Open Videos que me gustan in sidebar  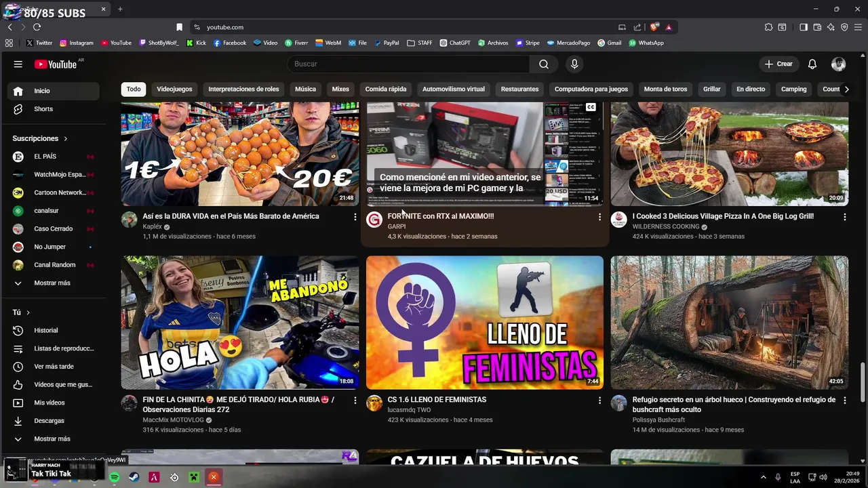pyautogui.click(x=54, y=384)
